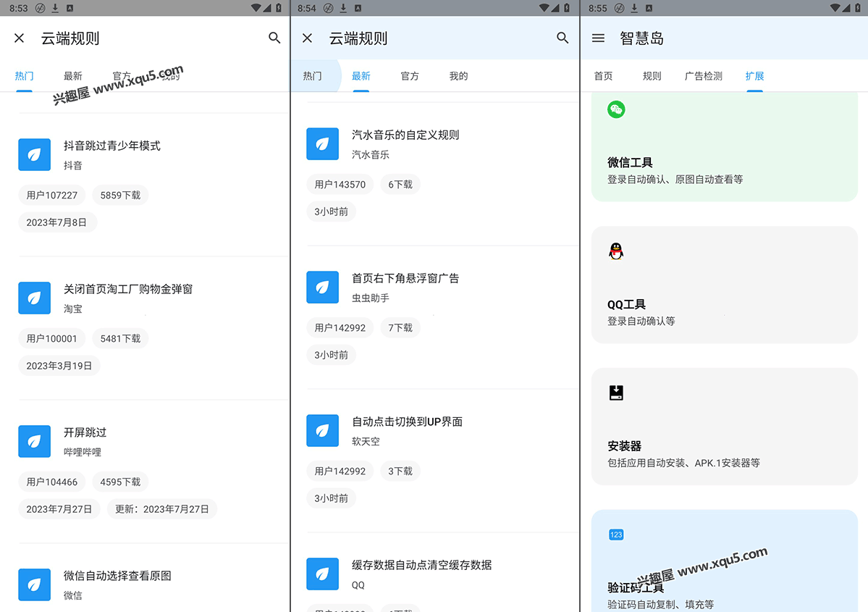Screen dimensions: 868x612
Task: Select 热门 tab in first screen
Action: tap(24, 76)
